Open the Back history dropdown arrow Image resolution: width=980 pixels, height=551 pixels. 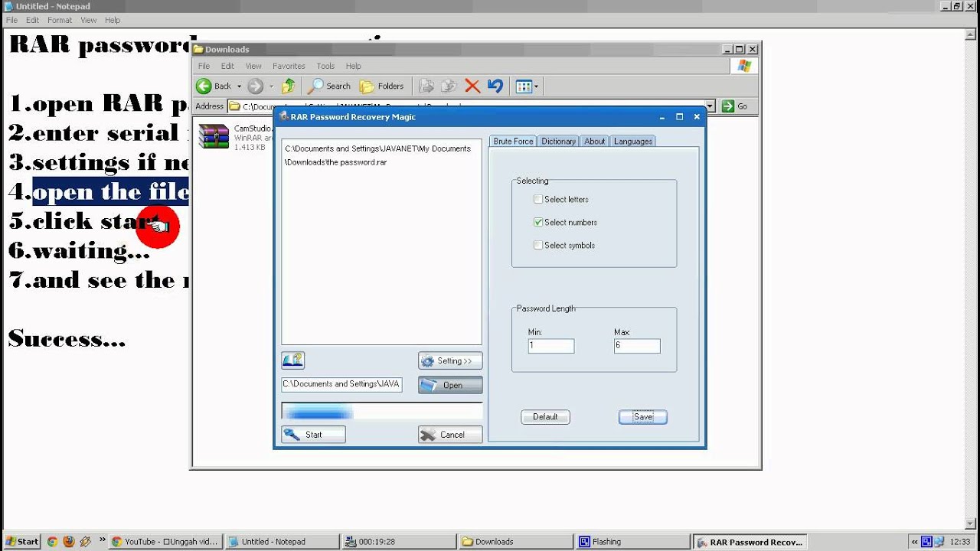(x=239, y=86)
